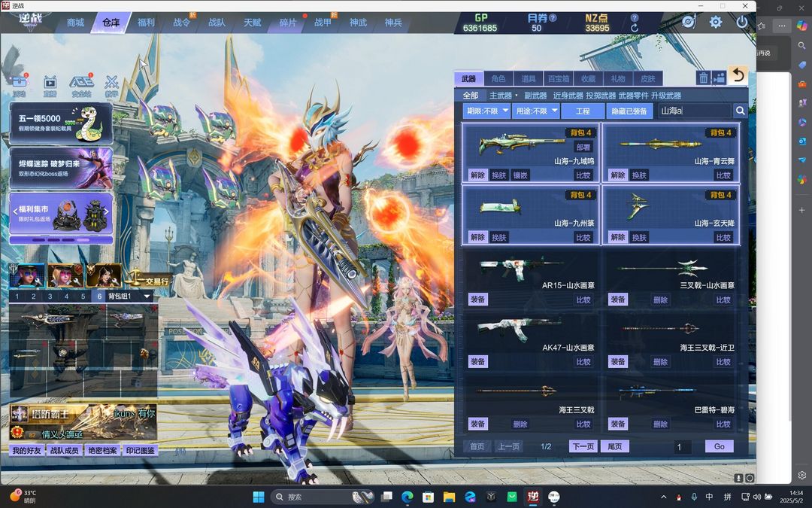This screenshot has width=812, height=508.
Task: Toggle the 工程 filter button
Action: point(583,111)
